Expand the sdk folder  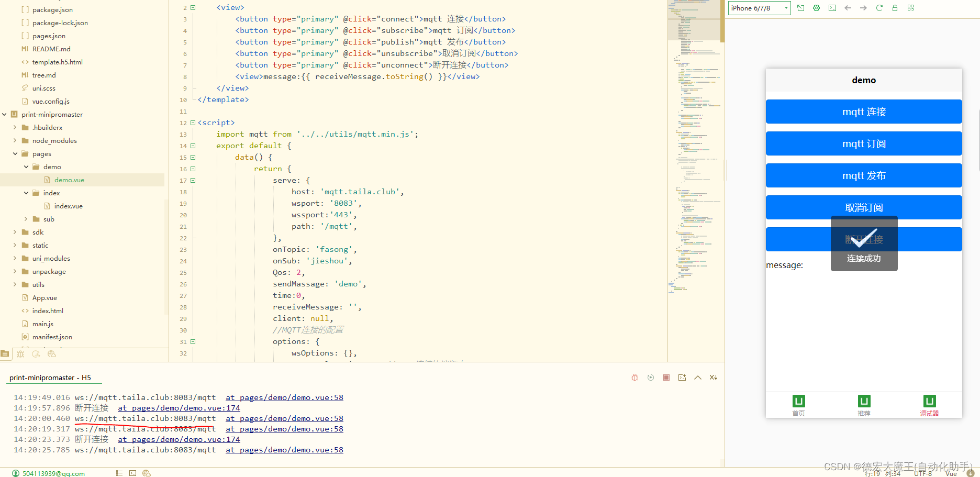15,232
